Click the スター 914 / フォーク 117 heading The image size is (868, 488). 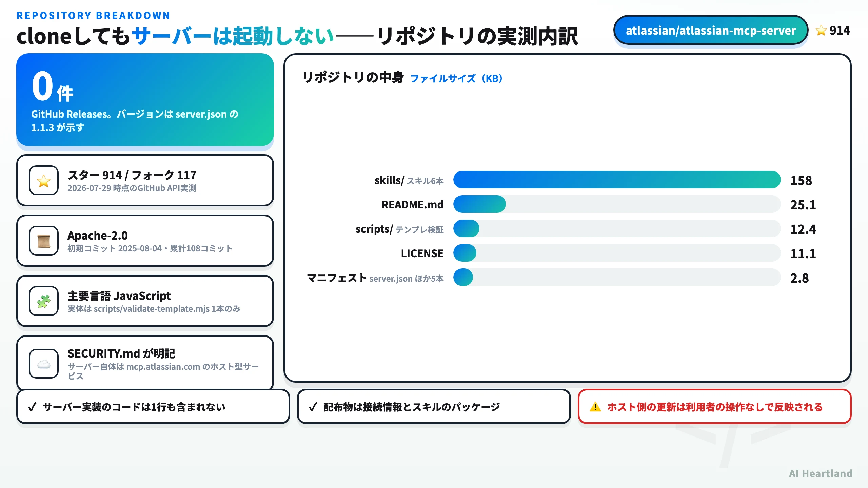tap(132, 175)
